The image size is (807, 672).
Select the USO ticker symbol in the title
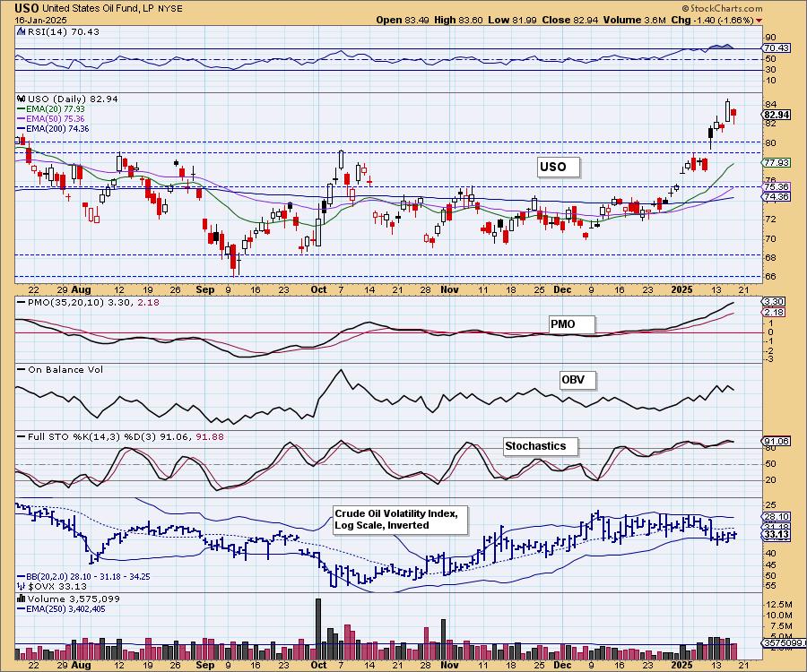[27, 8]
